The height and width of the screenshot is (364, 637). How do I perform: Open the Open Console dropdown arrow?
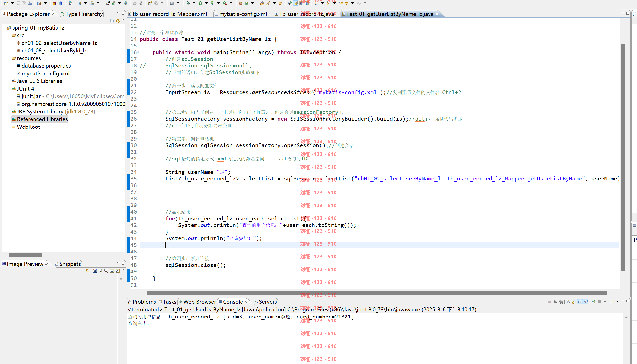coord(617,302)
